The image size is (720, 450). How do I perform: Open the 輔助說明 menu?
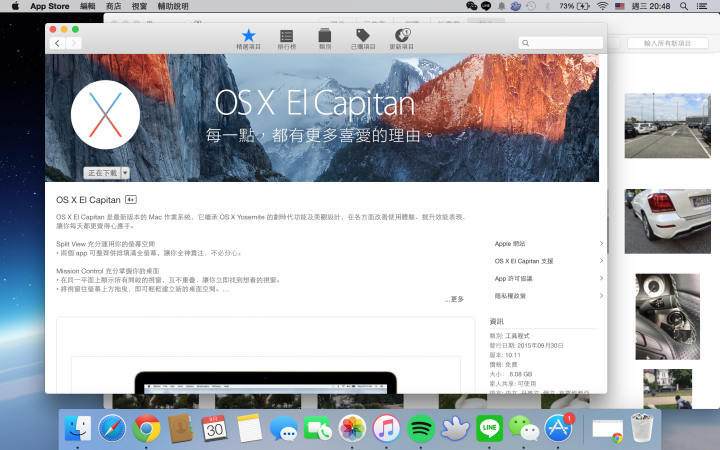tap(173, 6)
